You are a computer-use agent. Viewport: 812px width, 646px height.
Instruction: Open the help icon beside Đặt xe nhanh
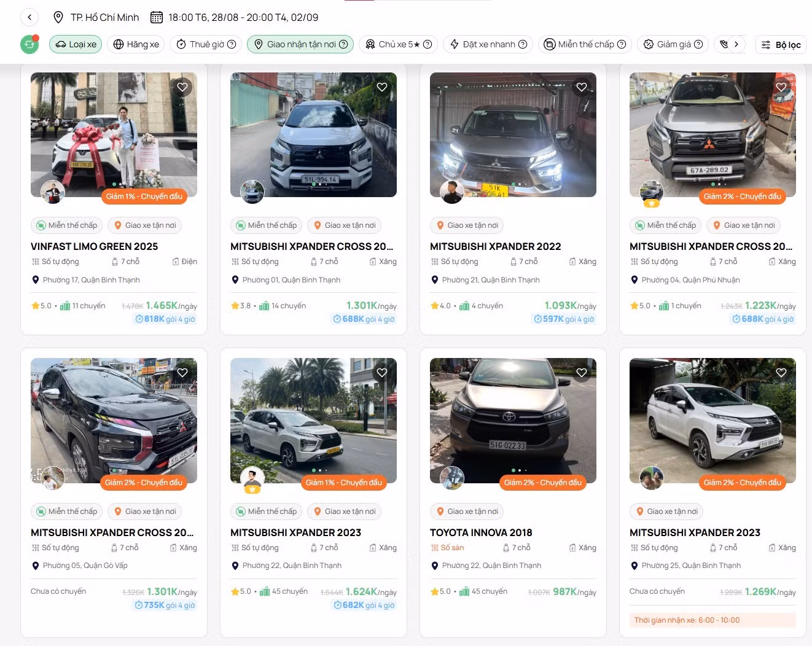[523, 44]
